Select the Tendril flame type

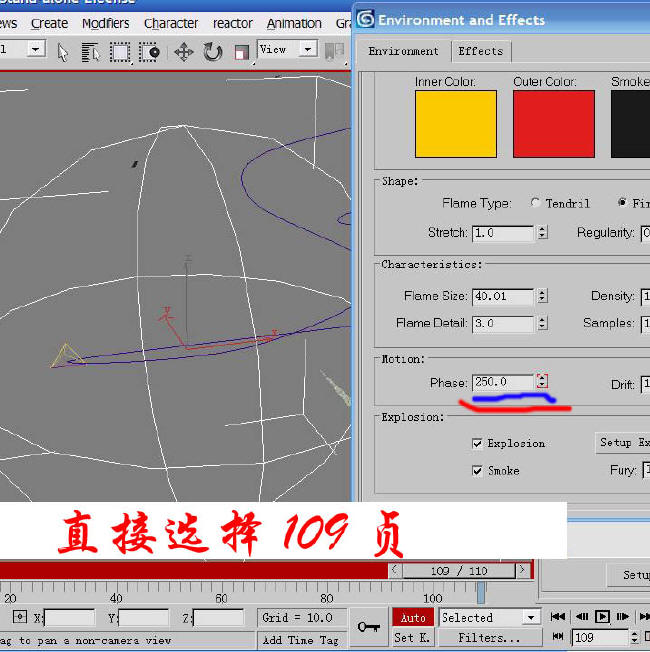[x=535, y=204]
